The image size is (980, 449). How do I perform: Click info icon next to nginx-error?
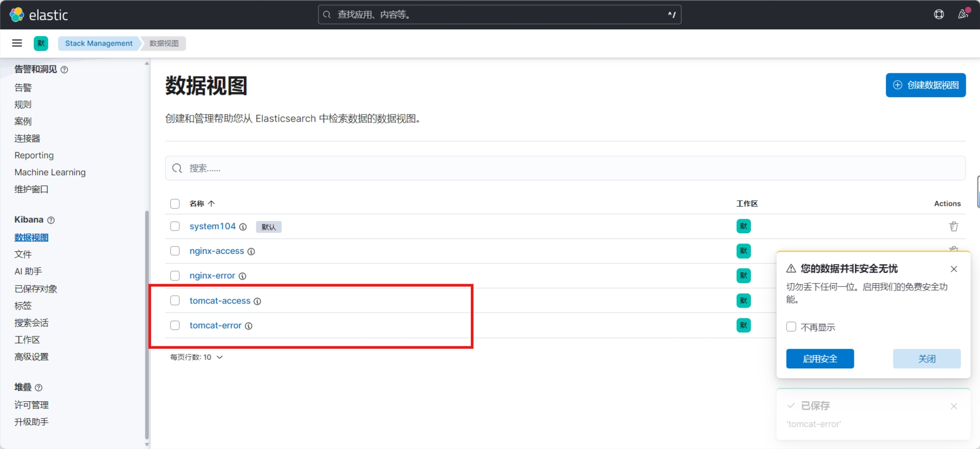point(242,276)
